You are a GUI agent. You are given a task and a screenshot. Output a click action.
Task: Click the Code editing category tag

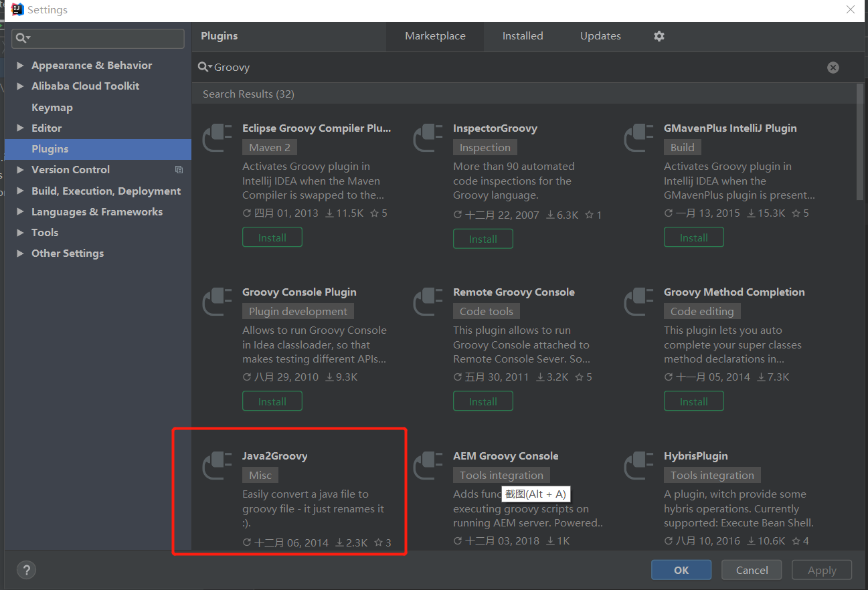[702, 311]
